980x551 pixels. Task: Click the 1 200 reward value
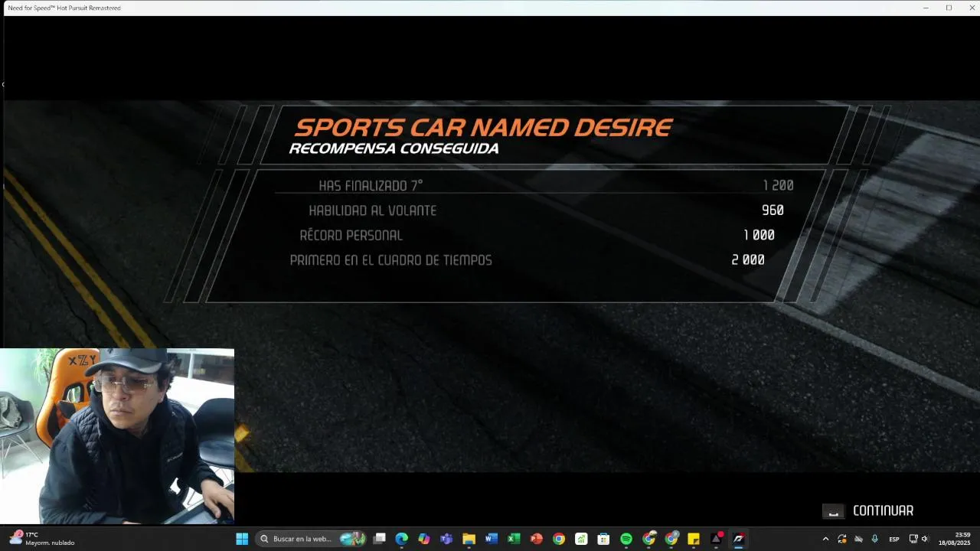pyautogui.click(x=778, y=186)
